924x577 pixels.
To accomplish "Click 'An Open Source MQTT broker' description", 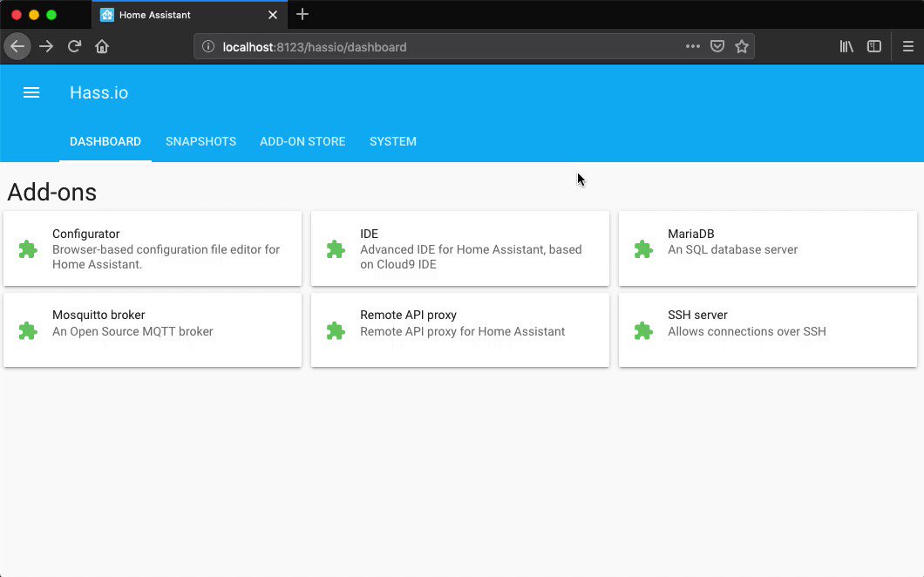I will 132,331.
